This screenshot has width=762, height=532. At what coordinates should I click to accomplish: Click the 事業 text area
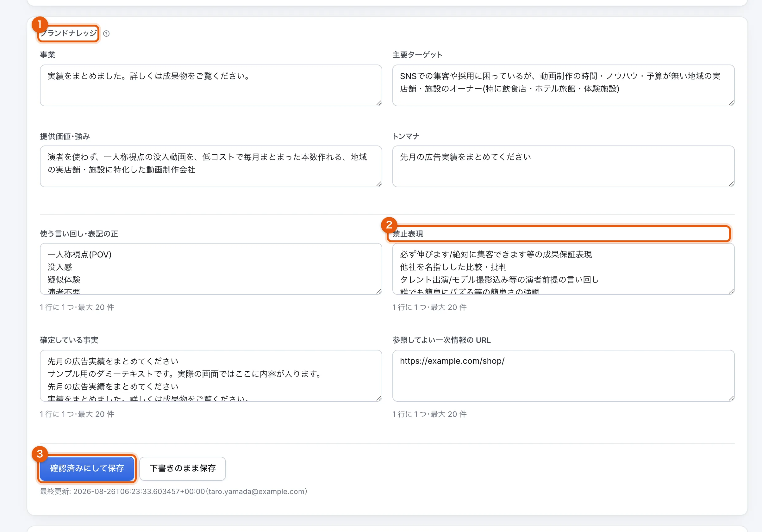[211, 85]
